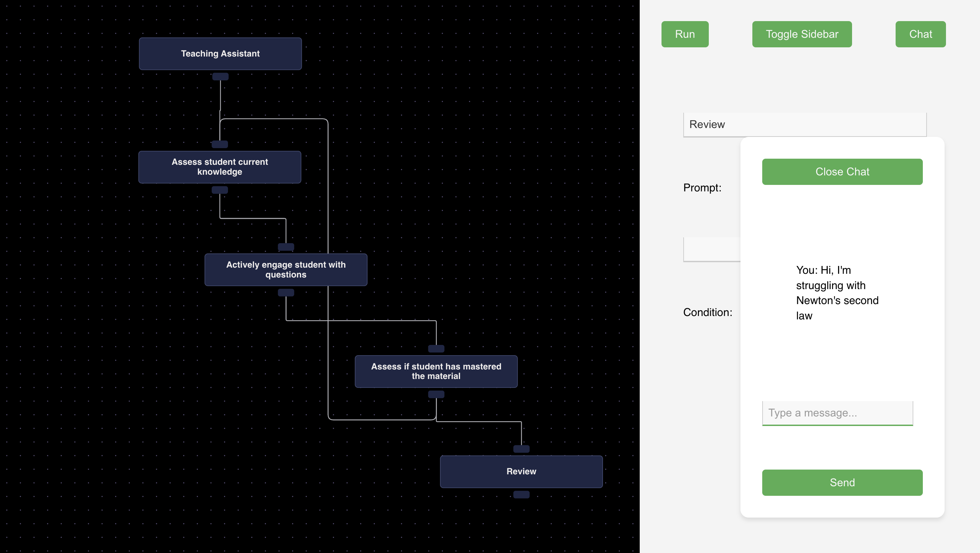Toggle the sidebar visibility
The image size is (980, 553).
click(x=802, y=34)
